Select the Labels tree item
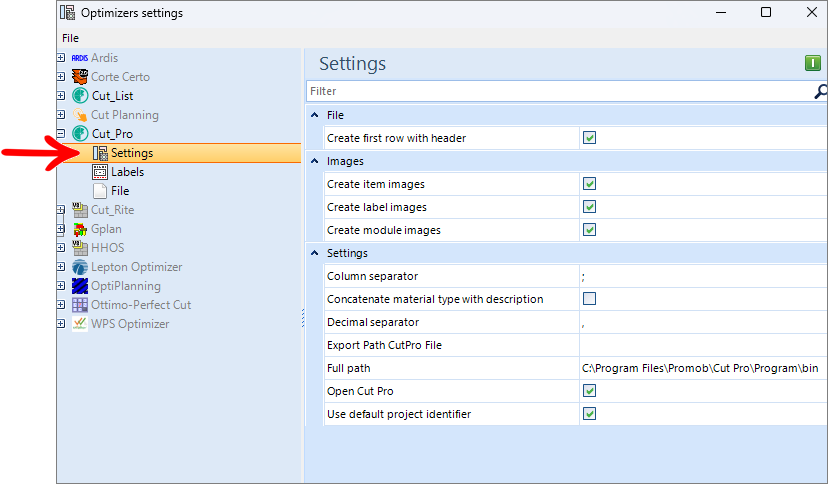The height and width of the screenshot is (484, 828). coord(127,172)
